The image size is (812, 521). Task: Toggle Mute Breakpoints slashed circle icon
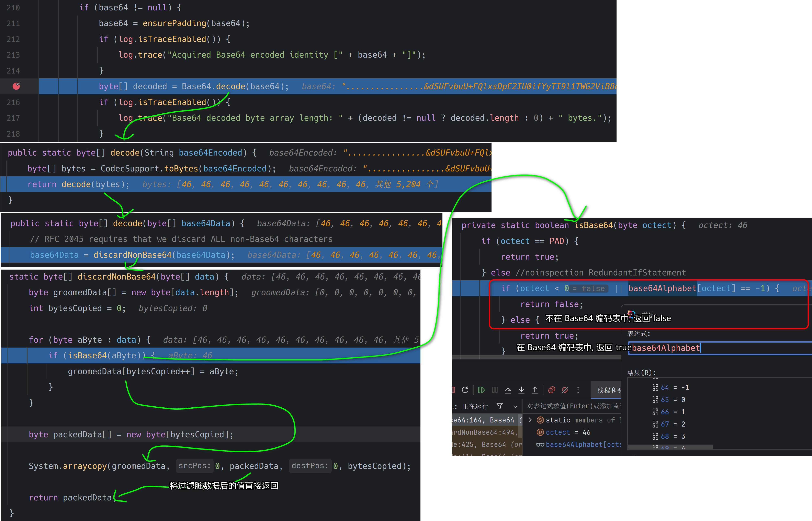[565, 390]
